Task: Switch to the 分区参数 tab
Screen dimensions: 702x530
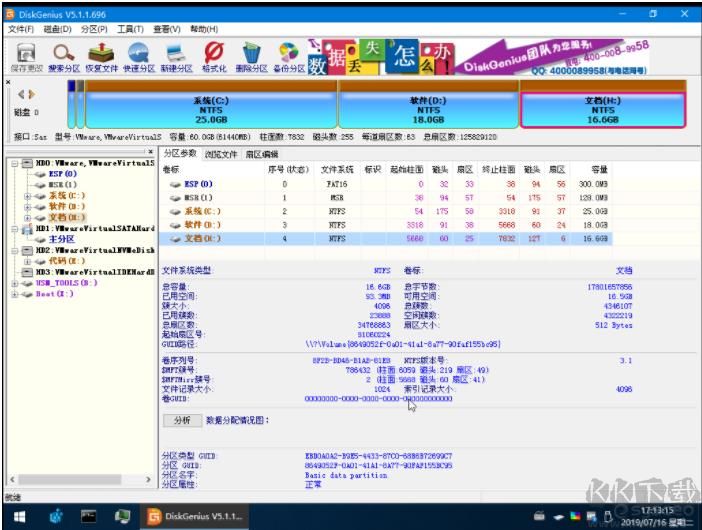Action: tap(180, 154)
